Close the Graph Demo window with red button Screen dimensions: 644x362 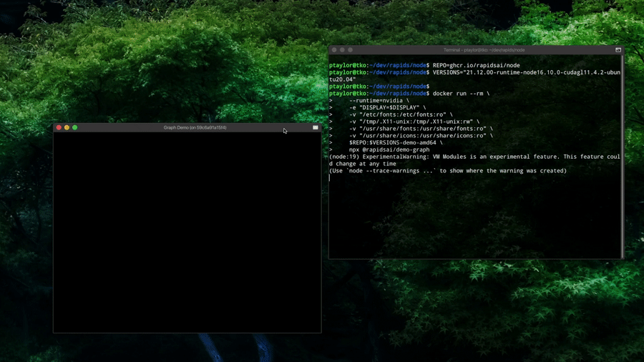click(x=59, y=127)
